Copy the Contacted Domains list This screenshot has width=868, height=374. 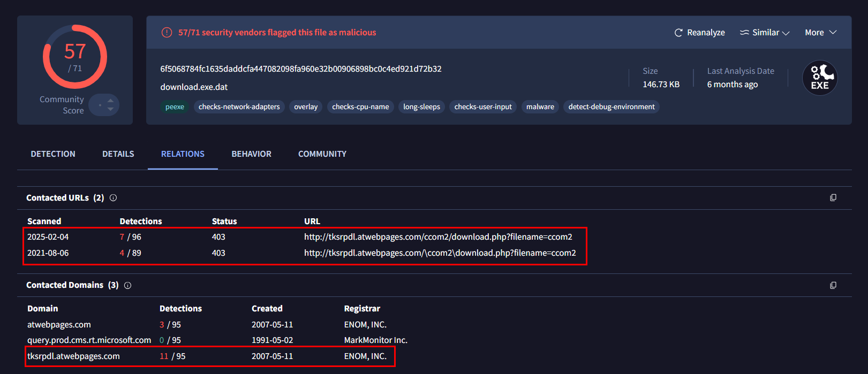tap(833, 286)
